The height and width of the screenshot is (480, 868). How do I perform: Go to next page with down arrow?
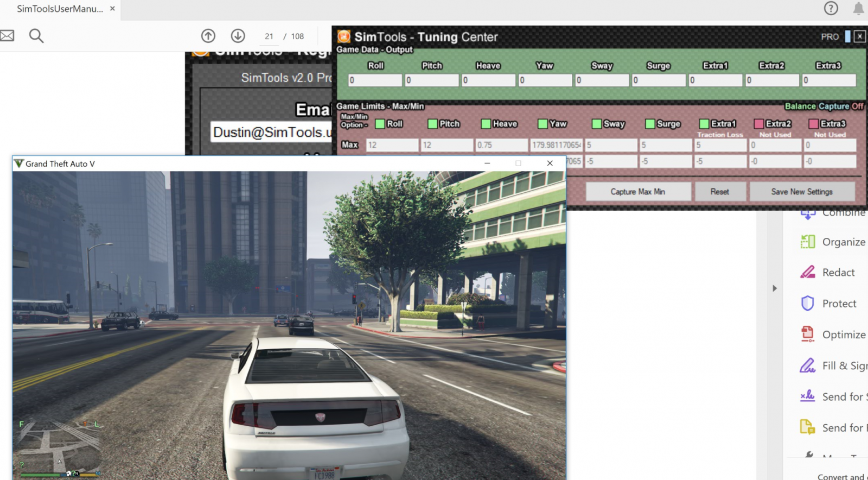(x=238, y=36)
